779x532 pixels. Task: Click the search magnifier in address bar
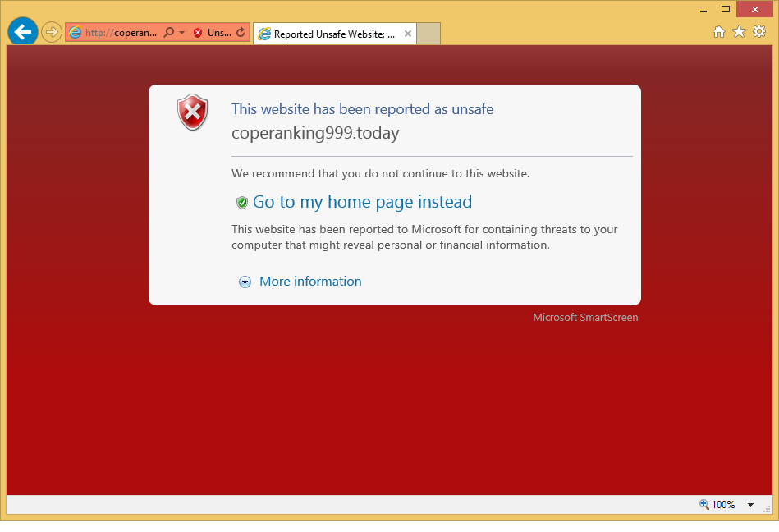pyautogui.click(x=169, y=33)
